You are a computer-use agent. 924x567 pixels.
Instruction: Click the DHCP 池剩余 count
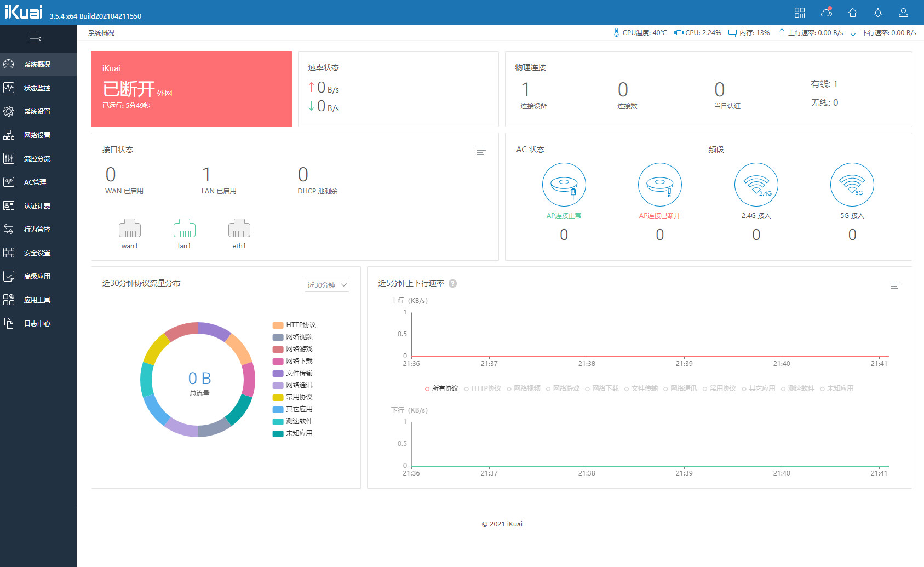point(303,175)
